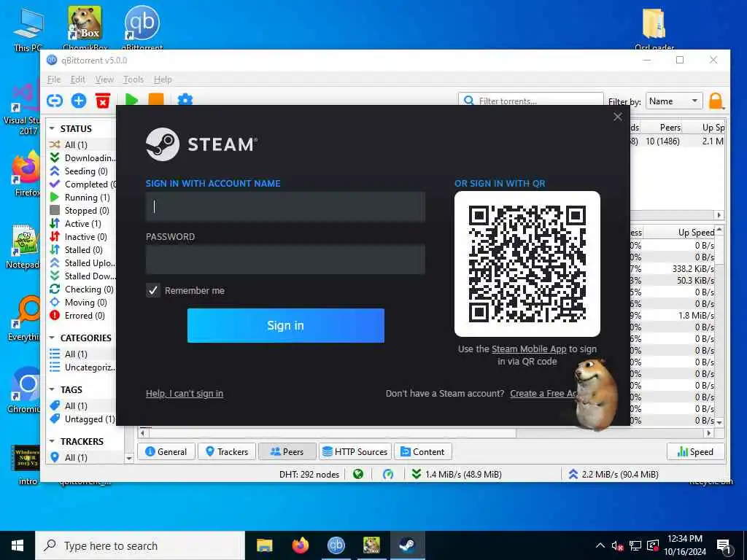Click the Filter torrents search field

[531, 101]
